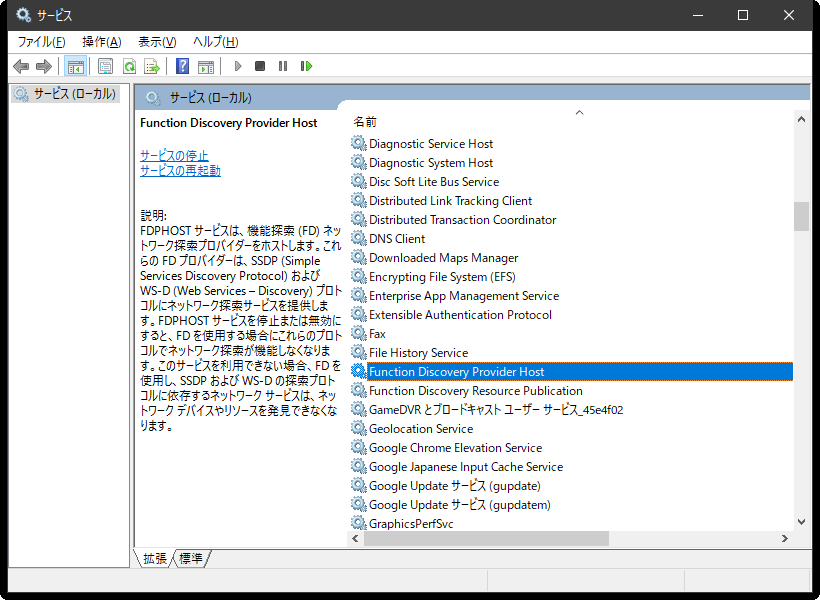Select Distributed Transaction Coordinator service
820x600 pixels.
[x=462, y=220]
